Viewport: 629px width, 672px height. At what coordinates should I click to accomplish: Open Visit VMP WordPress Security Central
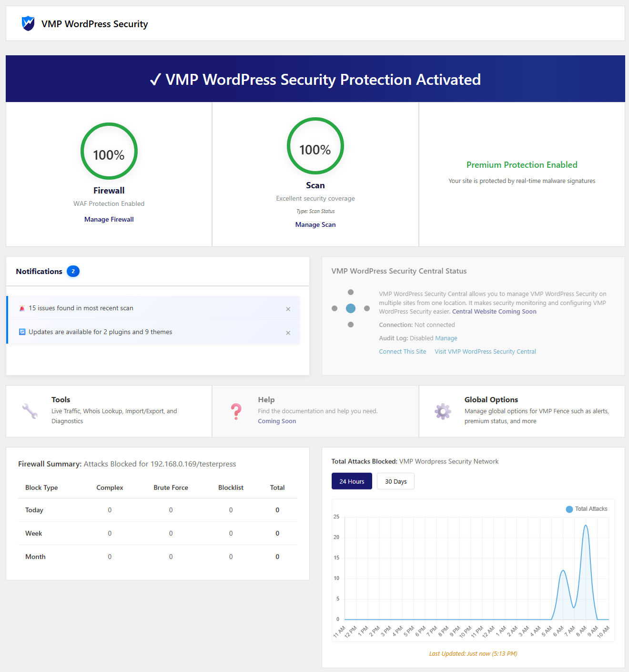(x=485, y=351)
